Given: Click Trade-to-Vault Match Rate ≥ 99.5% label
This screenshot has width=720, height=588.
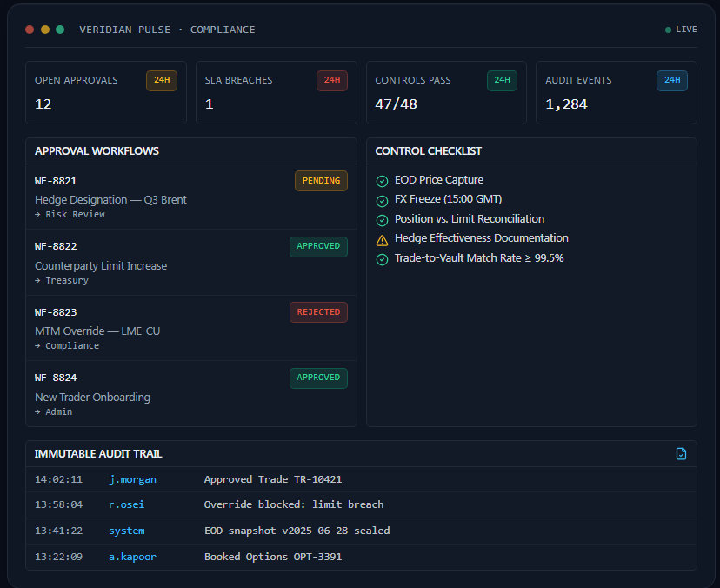Looking at the screenshot, I should click(479, 258).
